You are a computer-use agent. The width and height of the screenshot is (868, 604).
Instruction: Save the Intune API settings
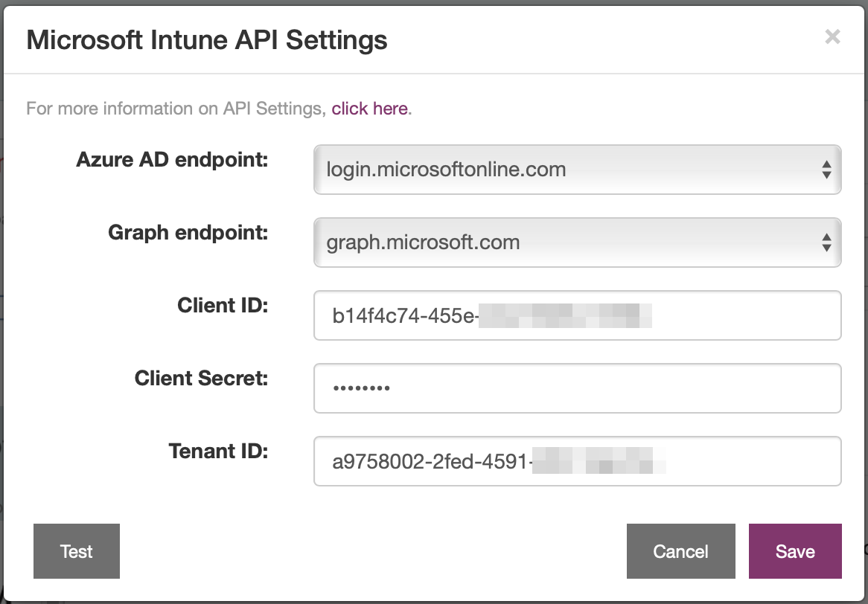coord(795,551)
